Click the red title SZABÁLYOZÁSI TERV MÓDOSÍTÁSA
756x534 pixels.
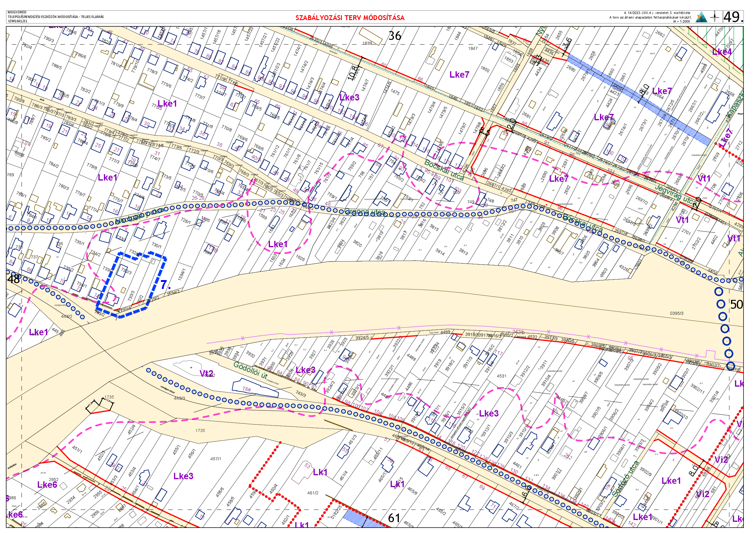click(350, 18)
